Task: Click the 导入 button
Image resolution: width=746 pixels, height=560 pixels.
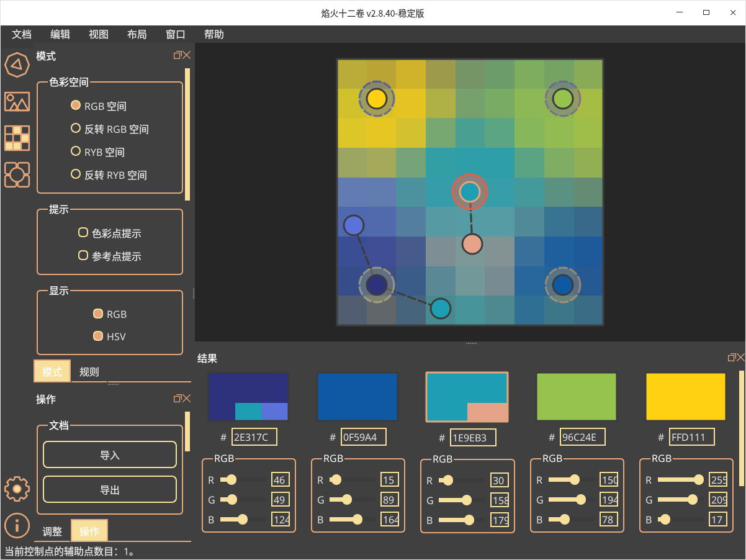Action: point(110,455)
